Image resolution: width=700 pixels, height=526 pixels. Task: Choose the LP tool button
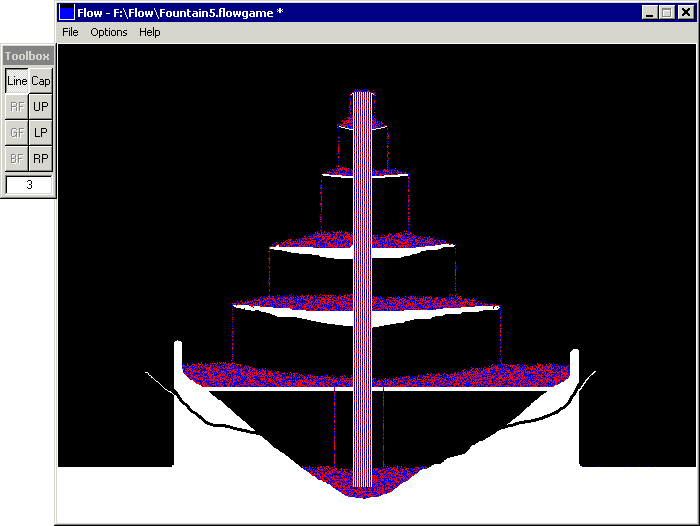(x=41, y=133)
